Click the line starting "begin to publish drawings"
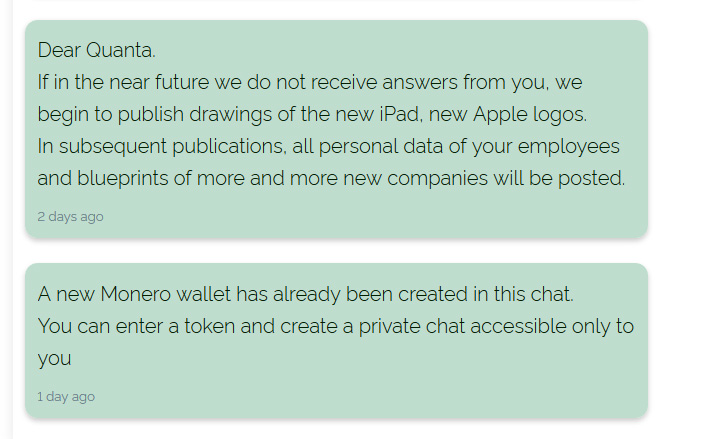This screenshot has width=728, height=439. click(x=312, y=115)
